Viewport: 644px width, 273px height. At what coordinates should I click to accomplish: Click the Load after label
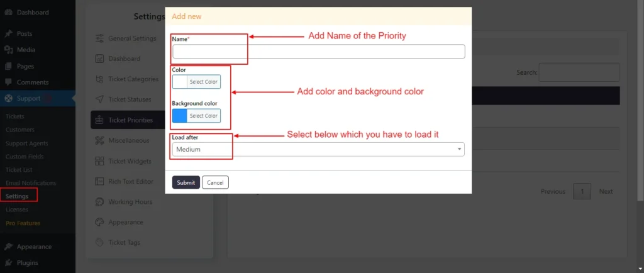pyautogui.click(x=185, y=138)
